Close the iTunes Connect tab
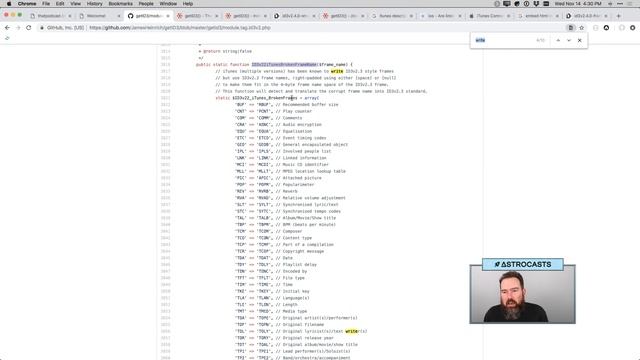 [x=509, y=16]
